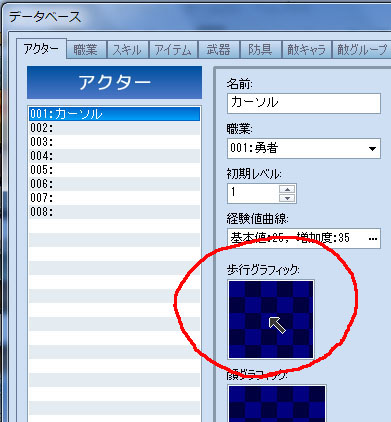The image size is (391, 422).
Task: Select empty actor slot 002:
Action: click(114, 128)
